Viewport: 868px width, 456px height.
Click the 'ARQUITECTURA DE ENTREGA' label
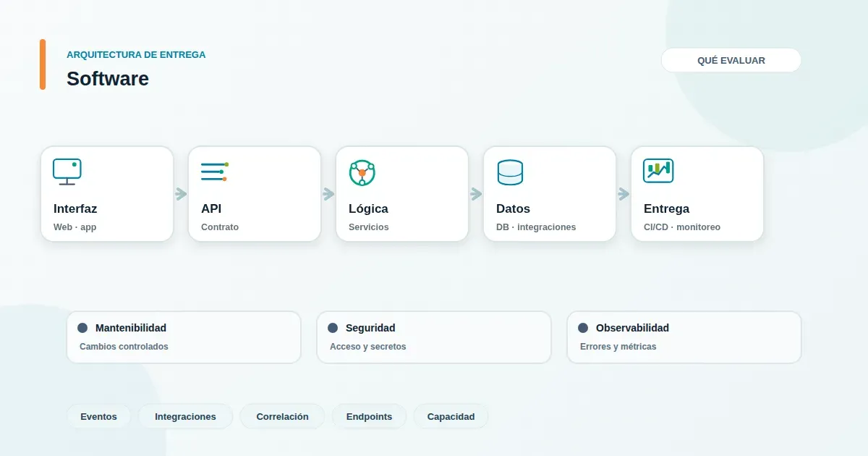[136, 54]
